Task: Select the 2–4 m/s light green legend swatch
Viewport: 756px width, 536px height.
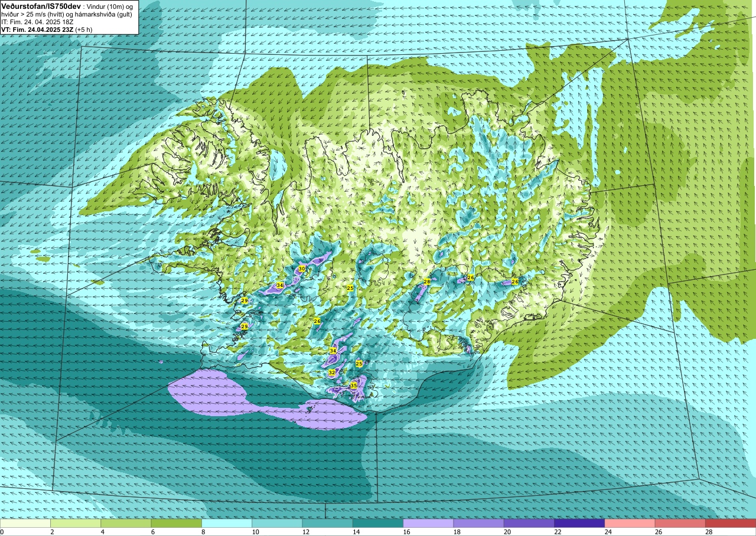Action: pos(76,523)
